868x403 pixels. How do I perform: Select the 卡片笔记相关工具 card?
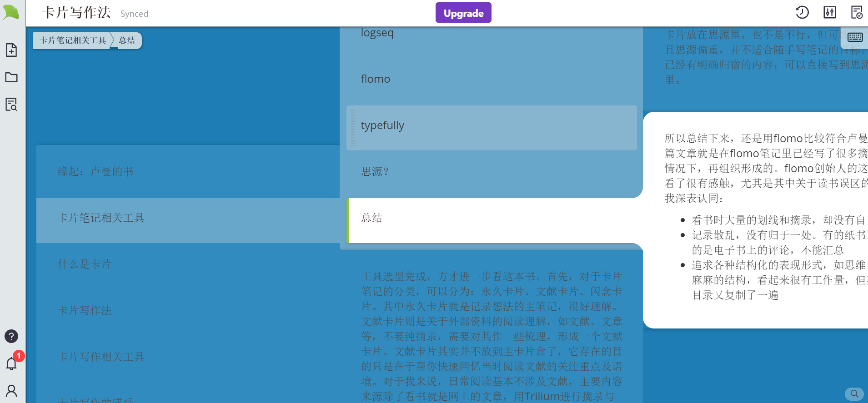[188, 220]
